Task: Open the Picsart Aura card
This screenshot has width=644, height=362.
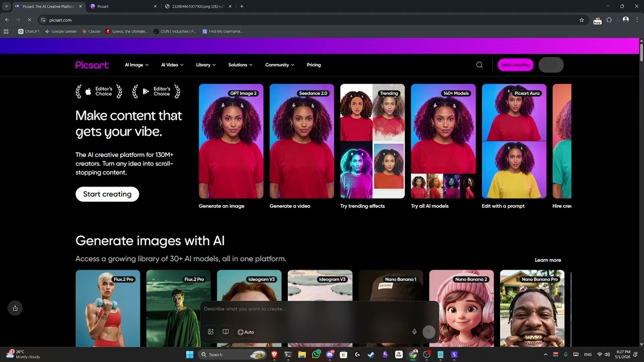Action: 514,141
